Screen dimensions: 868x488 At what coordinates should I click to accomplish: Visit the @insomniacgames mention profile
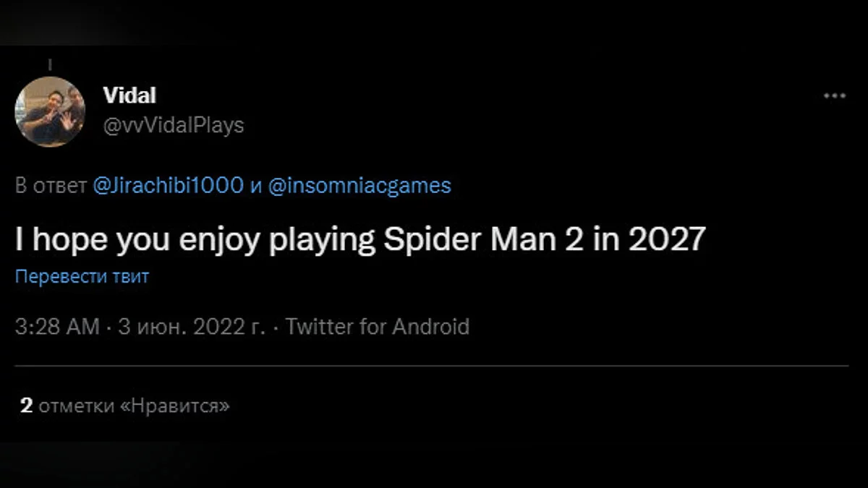click(359, 186)
